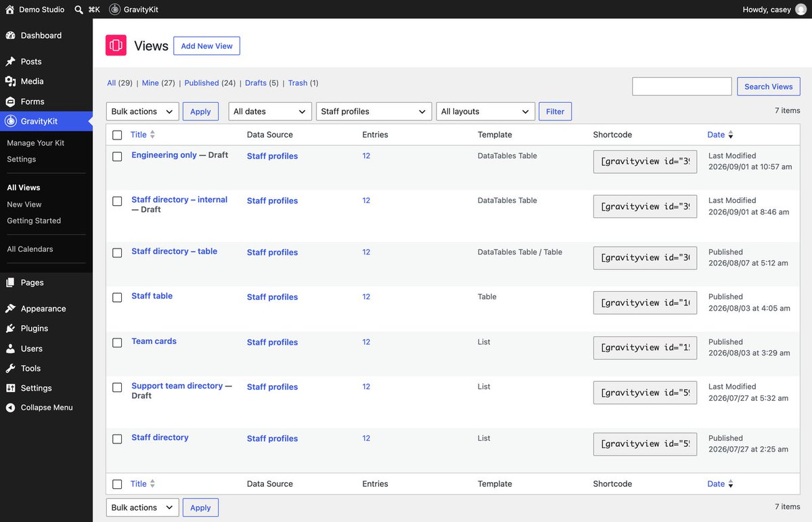Click the Tools wrench icon

(10, 368)
